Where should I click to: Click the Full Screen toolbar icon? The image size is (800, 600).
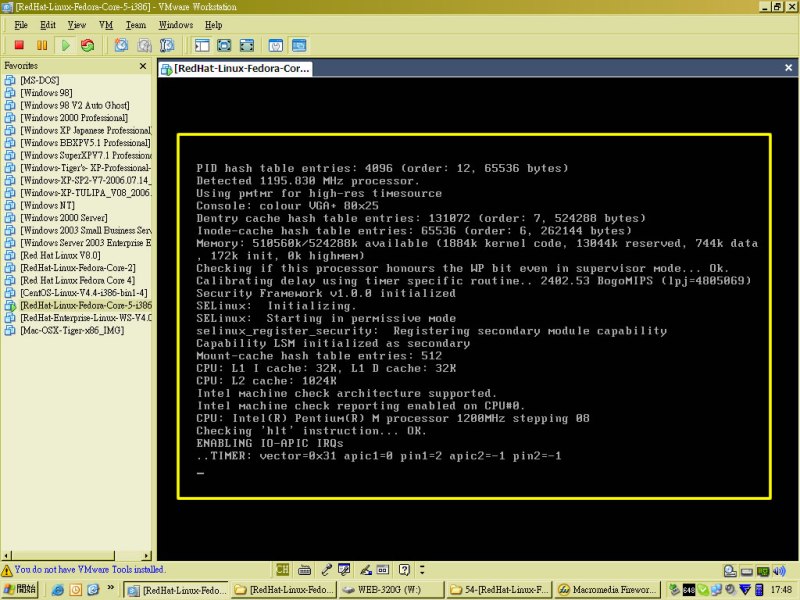(246, 45)
